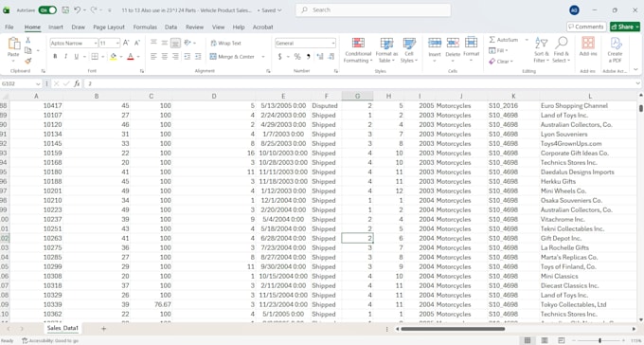The image size is (644, 345).
Task: Open the Borders dropdown arrow
Action: pyautogui.click(x=102, y=57)
